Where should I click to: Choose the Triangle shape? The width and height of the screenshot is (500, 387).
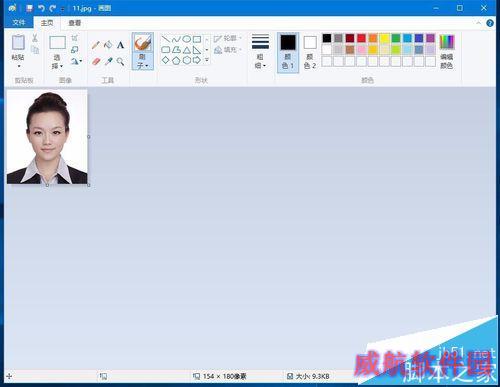[x=187, y=50]
